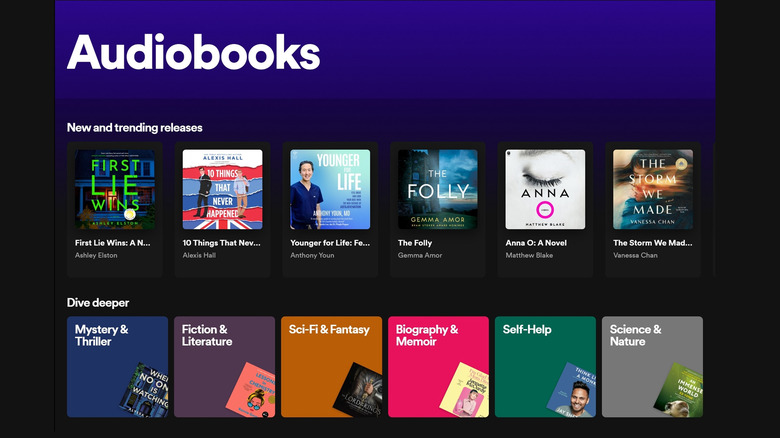
Task: Open The Folly cover art
Action: click(438, 189)
